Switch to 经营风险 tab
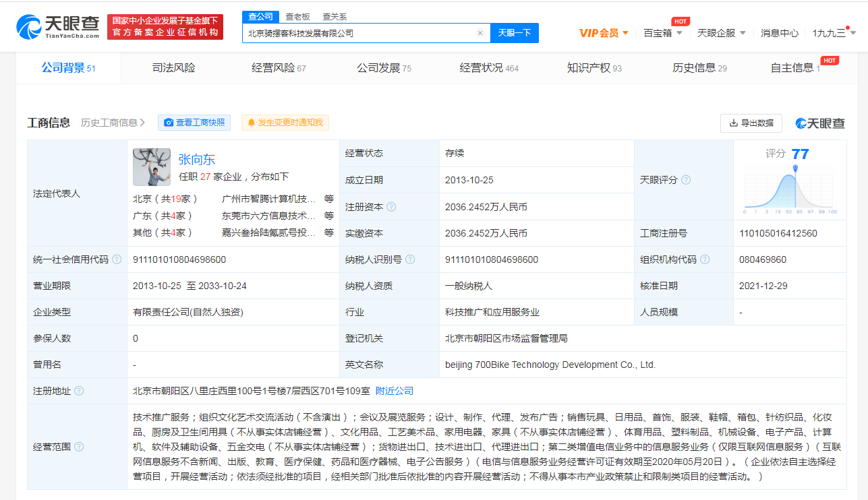This screenshot has height=500, width=868. (279, 67)
